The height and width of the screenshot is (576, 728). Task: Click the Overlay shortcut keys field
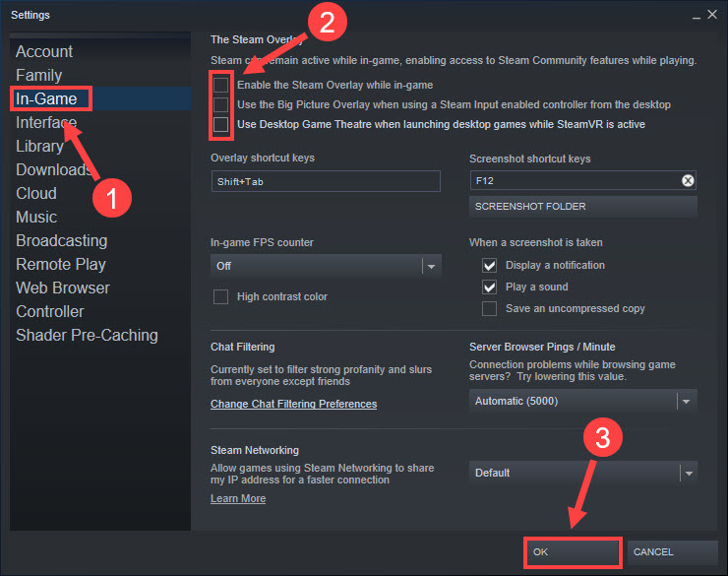pyautogui.click(x=326, y=181)
